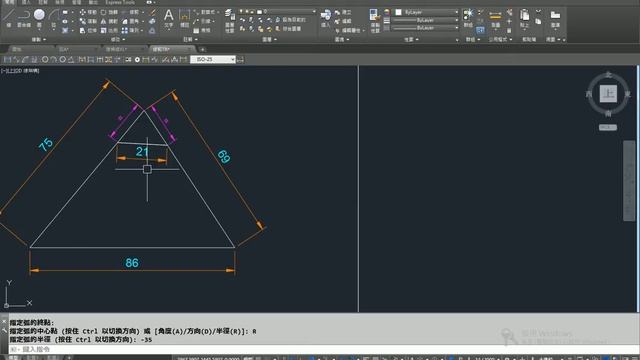
Task: Choose 方向(D) option in command line
Action: 199,331
